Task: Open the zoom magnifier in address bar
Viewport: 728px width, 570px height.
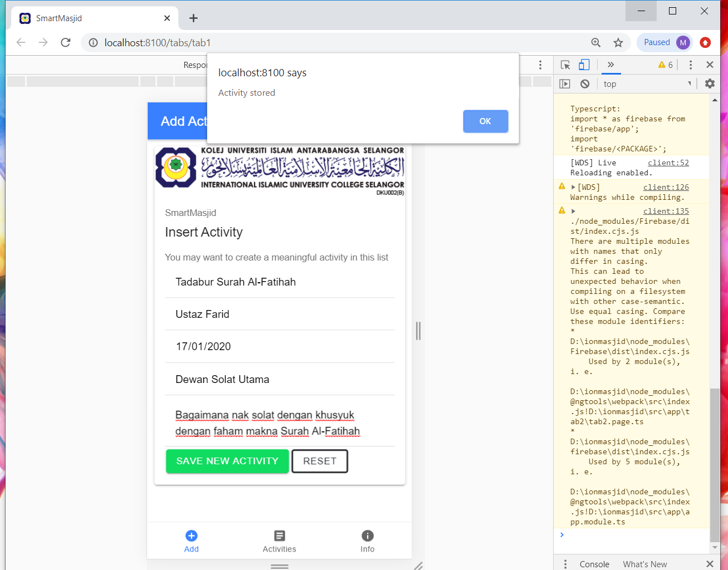Action: (595, 42)
